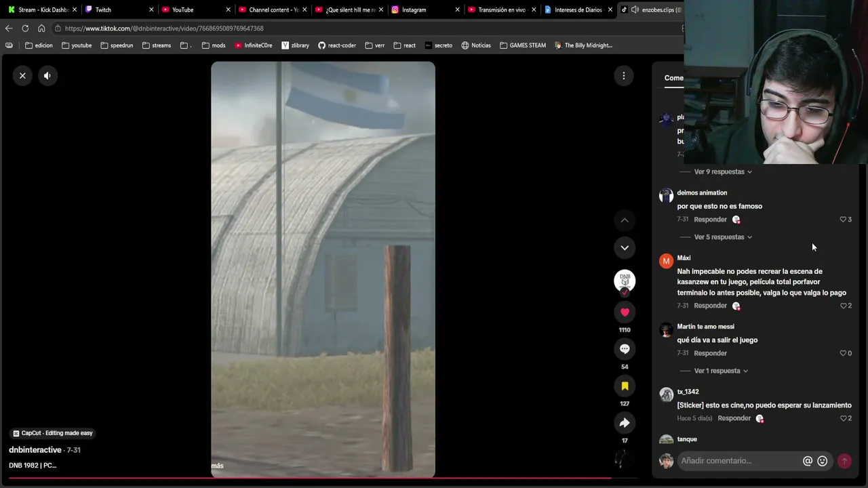Screen dimensions: 868x488
Task: Focus the 'Añadir comentario' input field
Action: 739,461
